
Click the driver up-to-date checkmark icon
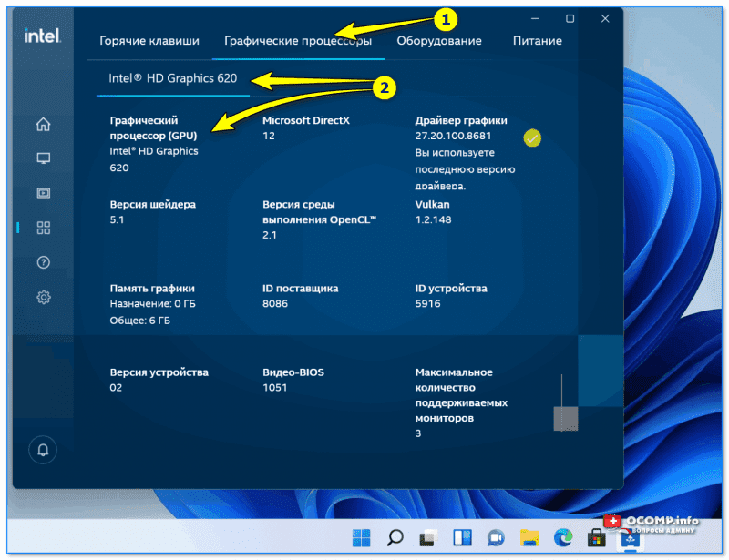coord(532,138)
